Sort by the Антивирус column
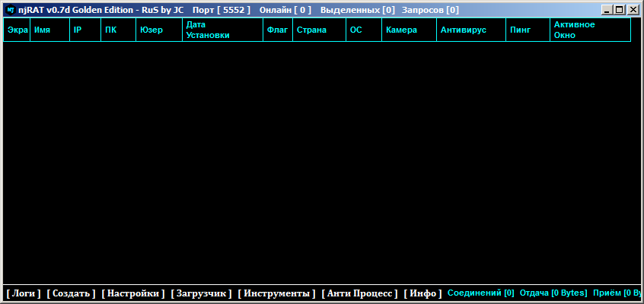644x304 pixels. (x=470, y=30)
